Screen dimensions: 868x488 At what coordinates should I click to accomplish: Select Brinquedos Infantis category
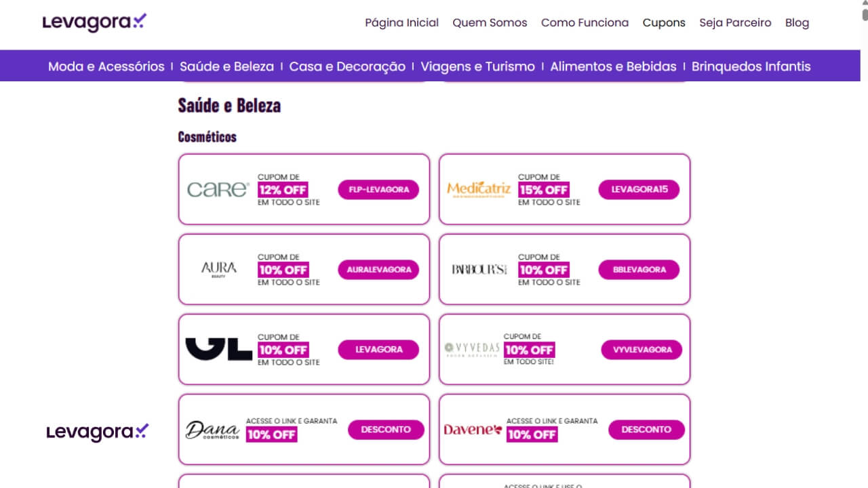click(x=751, y=66)
